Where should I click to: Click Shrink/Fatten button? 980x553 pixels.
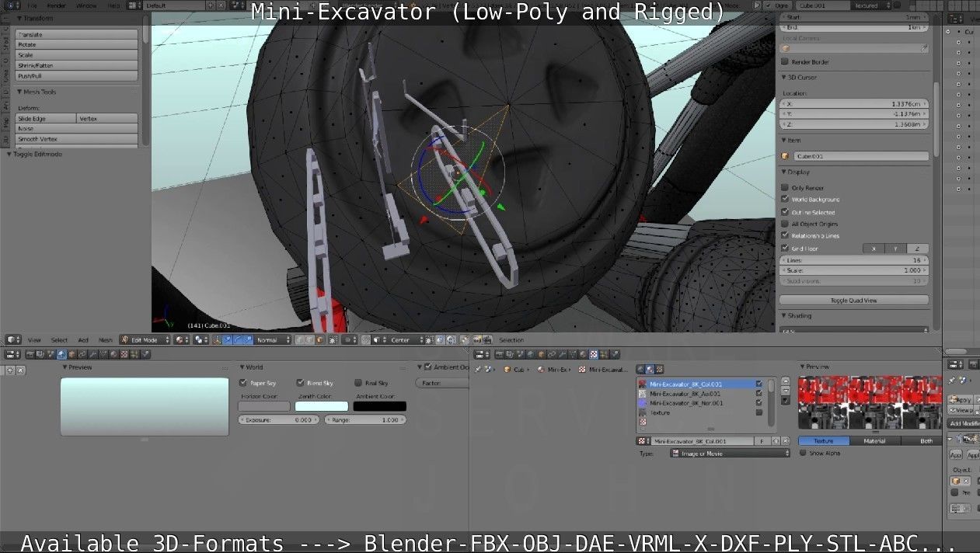76,65
